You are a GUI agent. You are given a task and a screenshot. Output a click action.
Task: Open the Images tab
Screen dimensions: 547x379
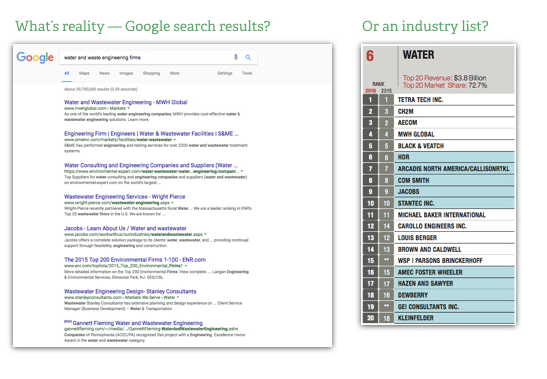point(126,73)
